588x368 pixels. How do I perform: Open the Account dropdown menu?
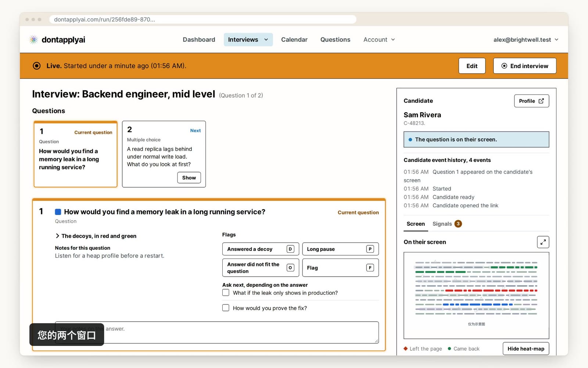coord(379,40)
